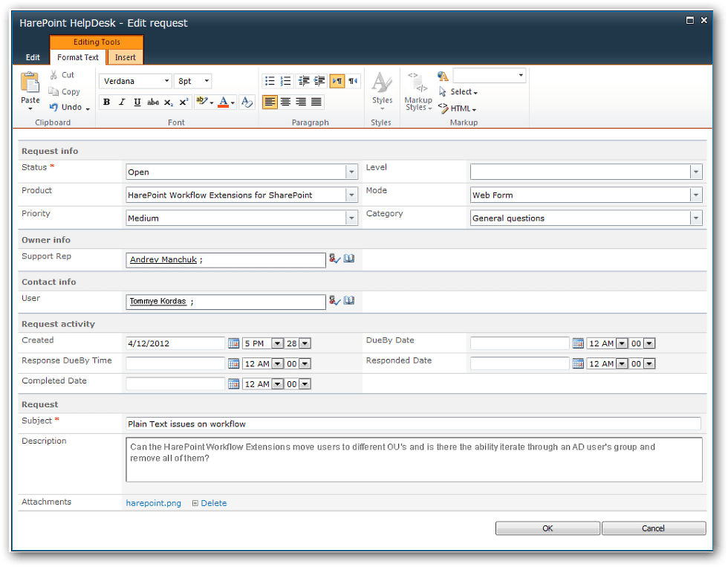The image size is (728, 567).
Task: Open the Edit menu tab
Action: coord(33,56)
